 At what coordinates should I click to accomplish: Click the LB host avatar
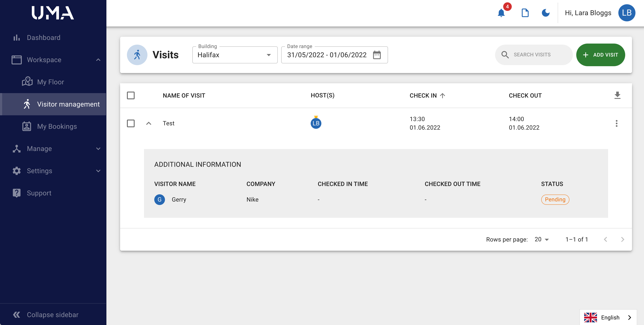pyautogui.click(x=316, y=123)
